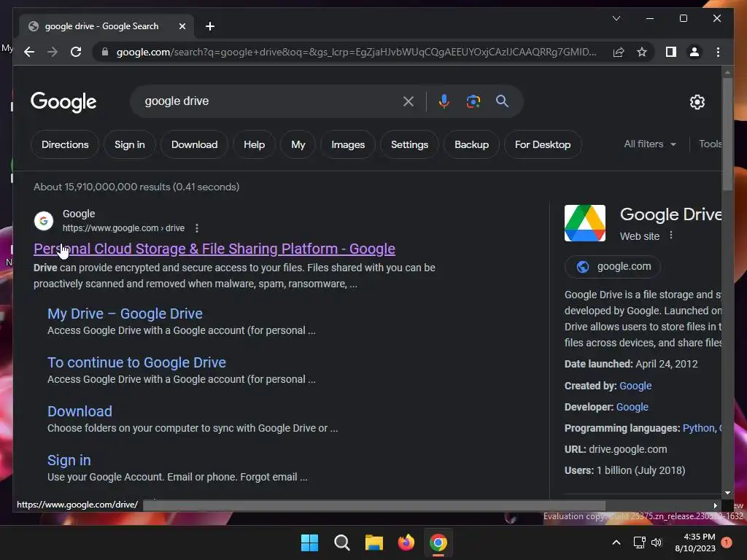Viewport: 747px width, 560px height.
Task: Open more options for first result
Action: coord(197,228)
